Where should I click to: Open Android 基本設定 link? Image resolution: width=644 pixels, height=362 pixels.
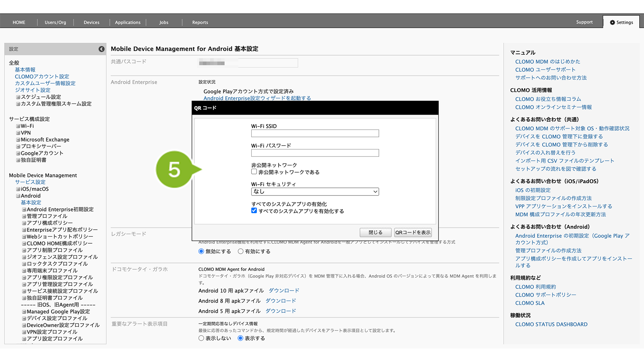[31, 203]
